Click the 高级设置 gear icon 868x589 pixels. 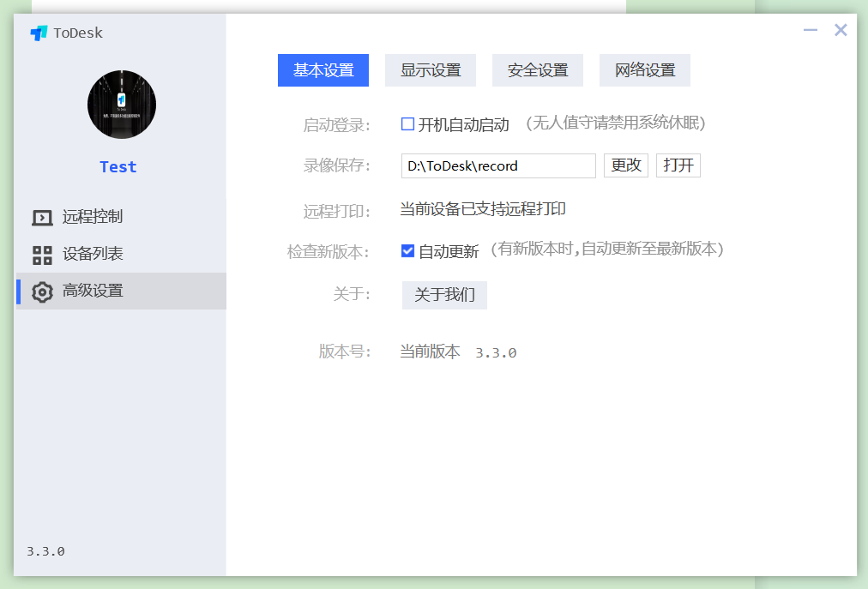point(42,291)
